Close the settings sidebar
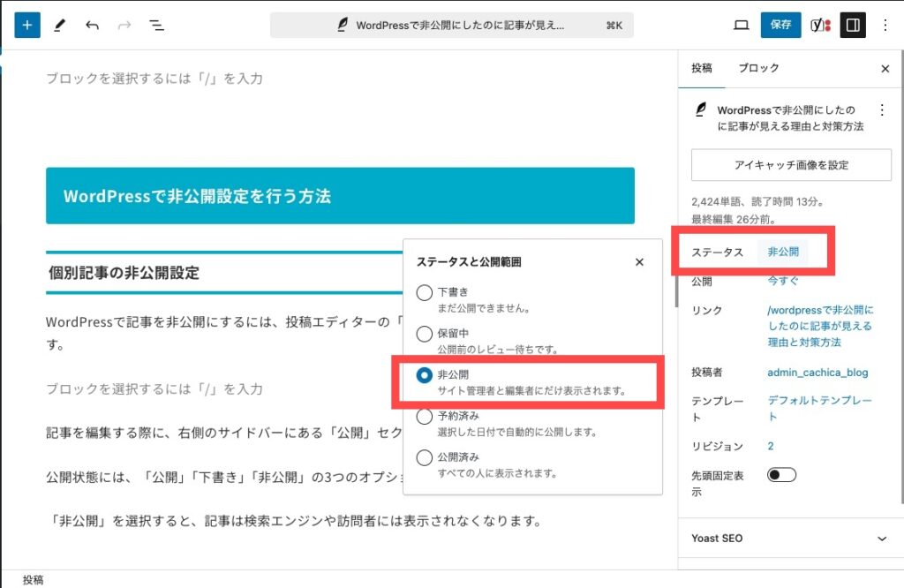904x588 pixels. coord(885,69)
